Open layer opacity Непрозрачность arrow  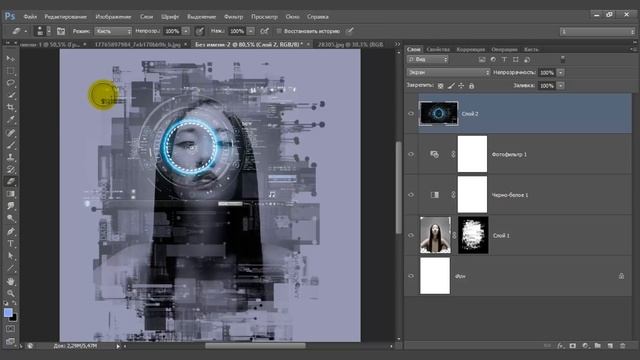pos(561,73)
